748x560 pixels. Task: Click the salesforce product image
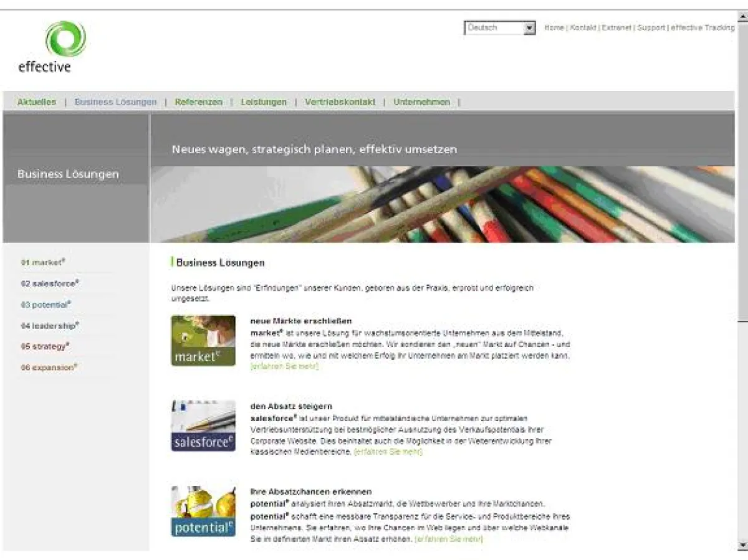(203, 425)
